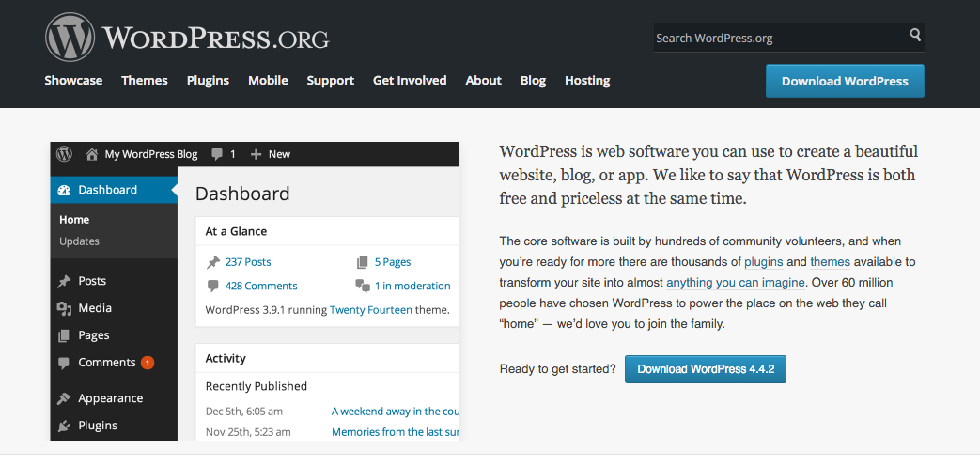The height and width of the screenshot is (466, 980).
Task: Click the WordPress.org logo in header
Action: tap(187, 38)
